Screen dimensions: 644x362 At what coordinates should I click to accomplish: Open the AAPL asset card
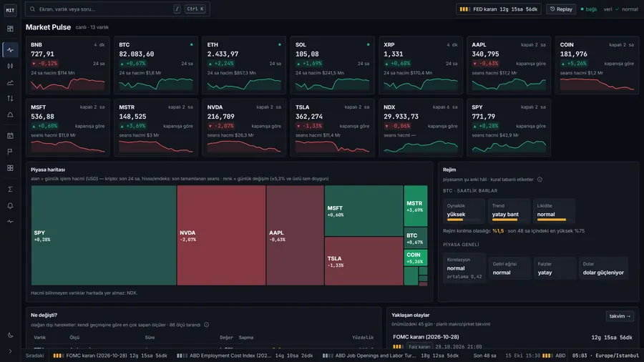pyautogui.click(x=509, y=66)
